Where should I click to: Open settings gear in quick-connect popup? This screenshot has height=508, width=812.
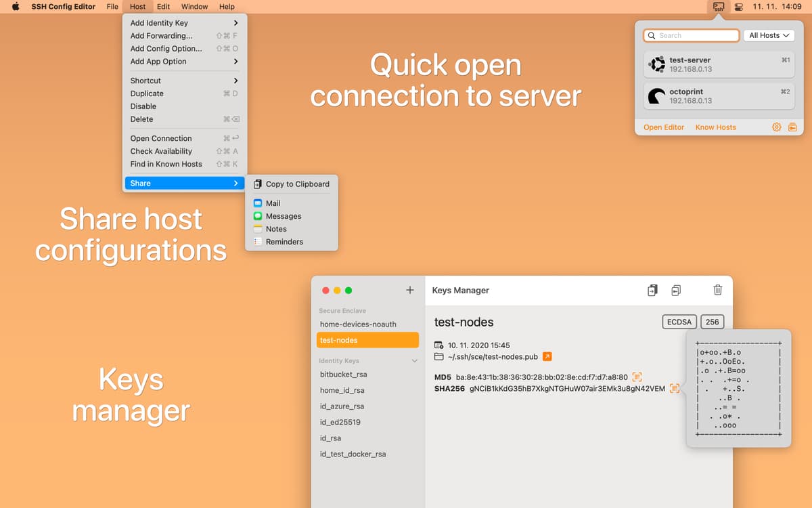coord(776,127)
